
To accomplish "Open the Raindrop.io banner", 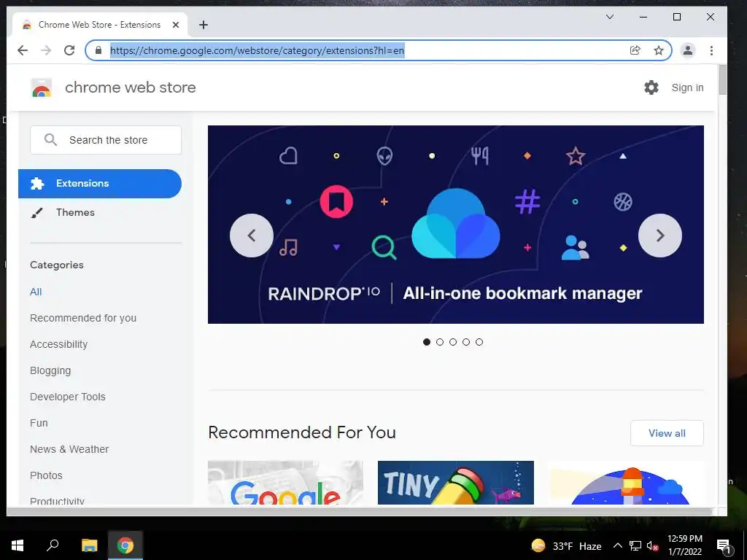I will coord(455,225).
